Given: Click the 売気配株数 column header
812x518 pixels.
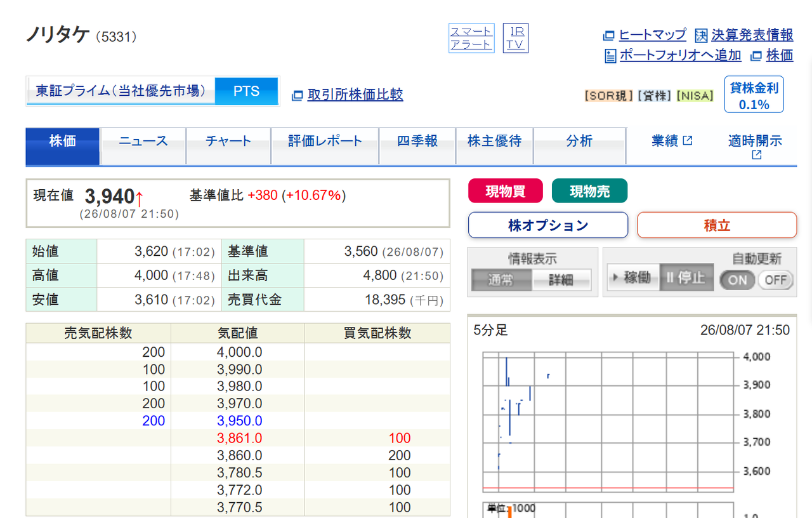Looking at the screenshot, I should click(x=98, y=333).
